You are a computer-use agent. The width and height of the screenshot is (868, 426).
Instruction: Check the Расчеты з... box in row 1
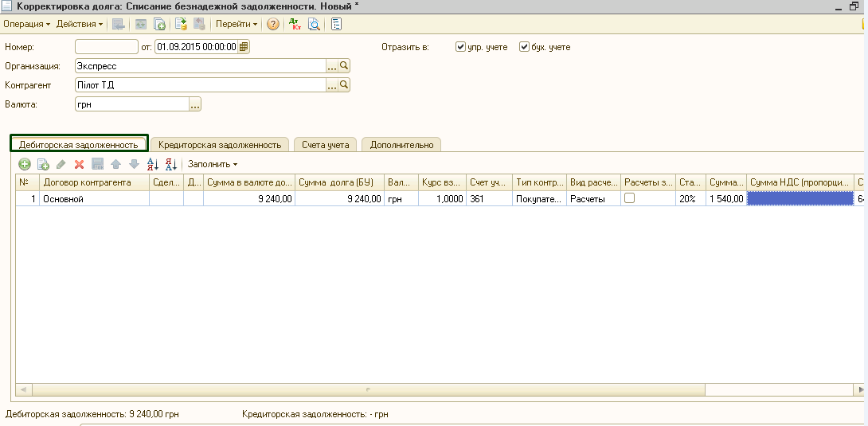click(x=629, y=198)
